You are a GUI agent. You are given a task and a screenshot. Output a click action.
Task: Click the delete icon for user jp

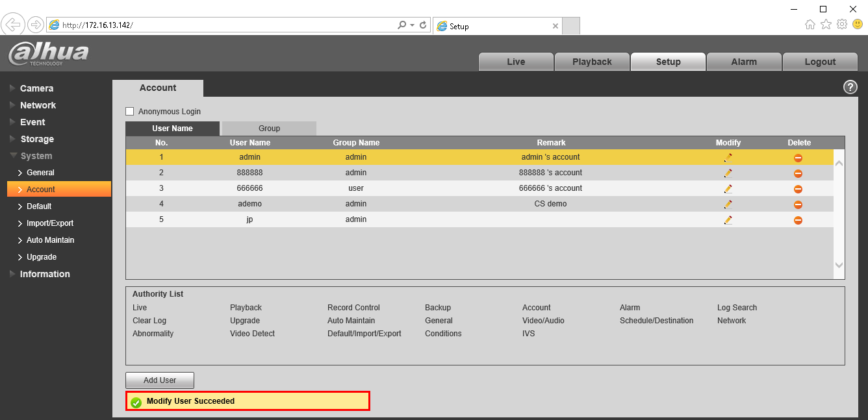[798, 220]
